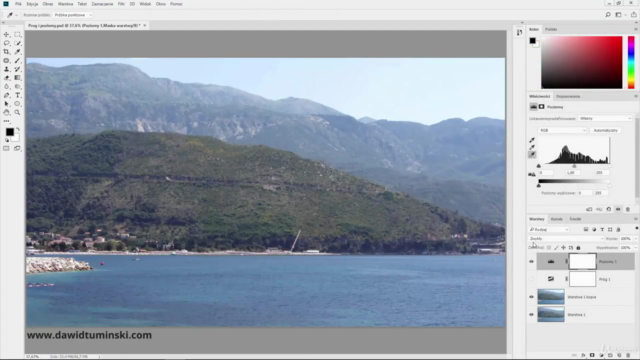Image resolution: width=640 pixels, height=360 pixels.
Task: Open the Filtr menu
Action: click(x=121, y=4)
